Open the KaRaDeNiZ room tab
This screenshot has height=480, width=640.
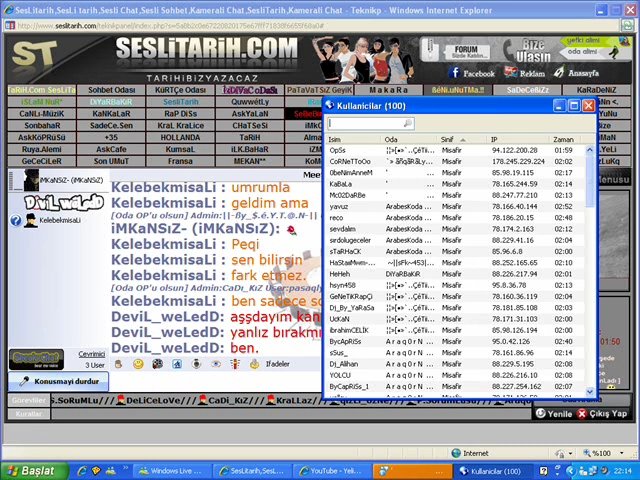click(x=597, y=90)
